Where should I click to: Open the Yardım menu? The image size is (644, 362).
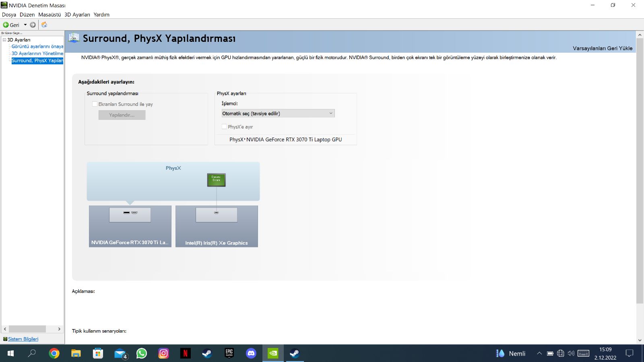pyautogui.click(x=101, y=14)
